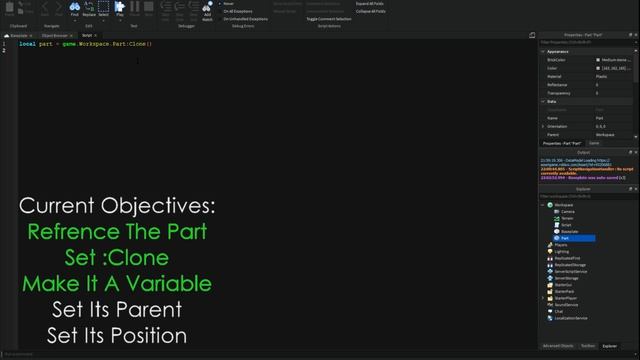Image resolution: width=640 pixels, height=360 pixels.
Task: Click the Material property value Plastic
Action: (x=601, y=76)
